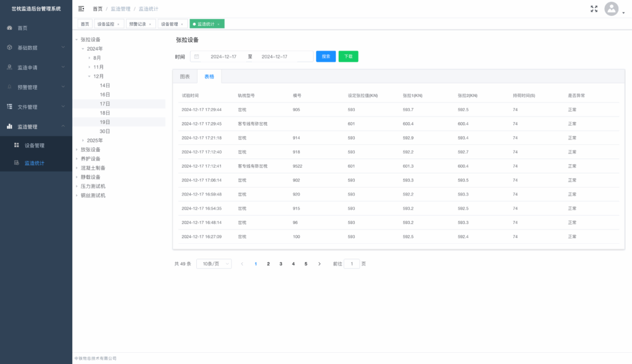Switch to the 图表 tab
Screen dimensions: 632x364
point(185,77)
